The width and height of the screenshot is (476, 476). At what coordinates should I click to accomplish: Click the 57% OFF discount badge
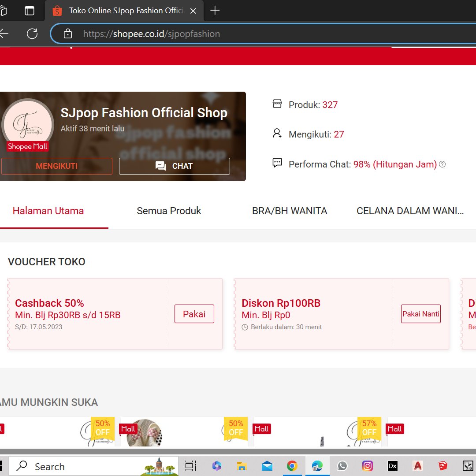tap(369, 428)
